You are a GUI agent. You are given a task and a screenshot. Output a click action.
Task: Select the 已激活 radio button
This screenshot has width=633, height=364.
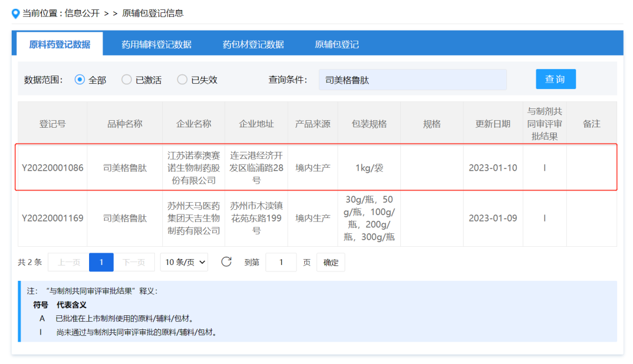127,80
